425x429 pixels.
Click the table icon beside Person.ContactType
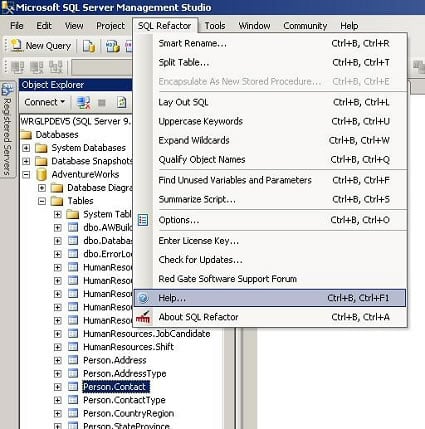pos(73,400)
